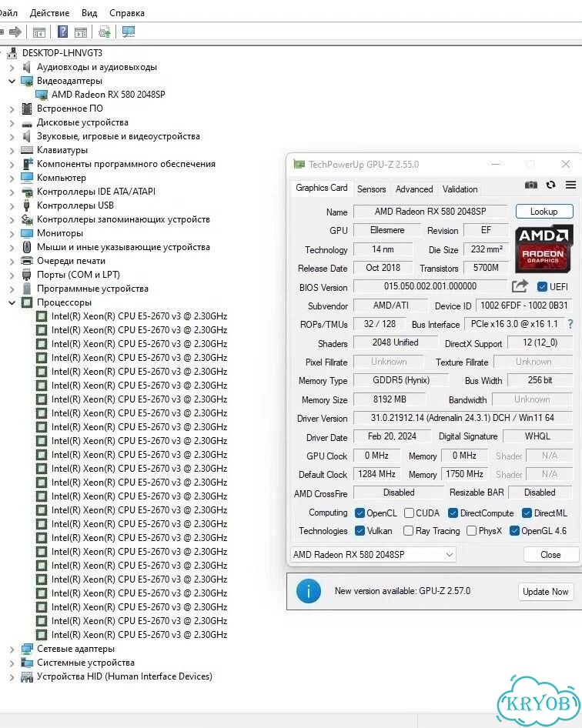
Task: Toggle the DirectML checkbox
Action: click(527, 513)
